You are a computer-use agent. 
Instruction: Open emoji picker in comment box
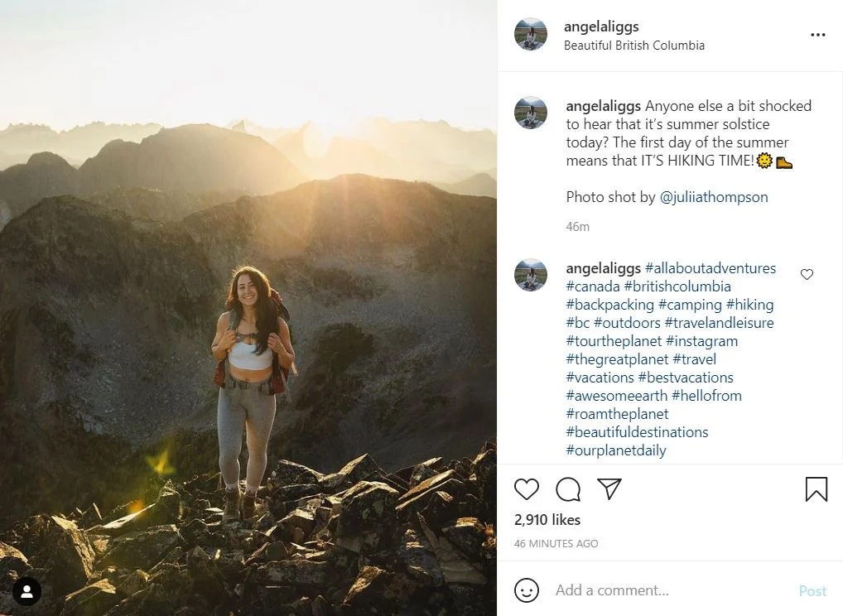pos(527,590)
